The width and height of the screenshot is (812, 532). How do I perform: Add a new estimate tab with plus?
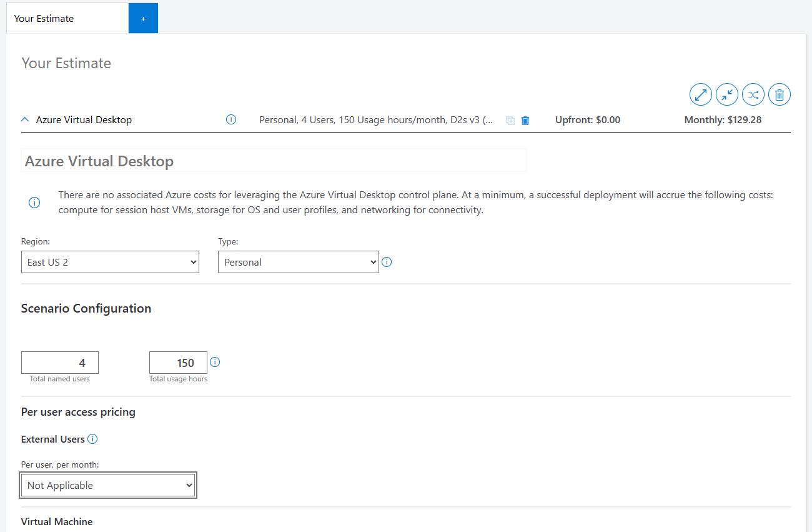point(143,18)
